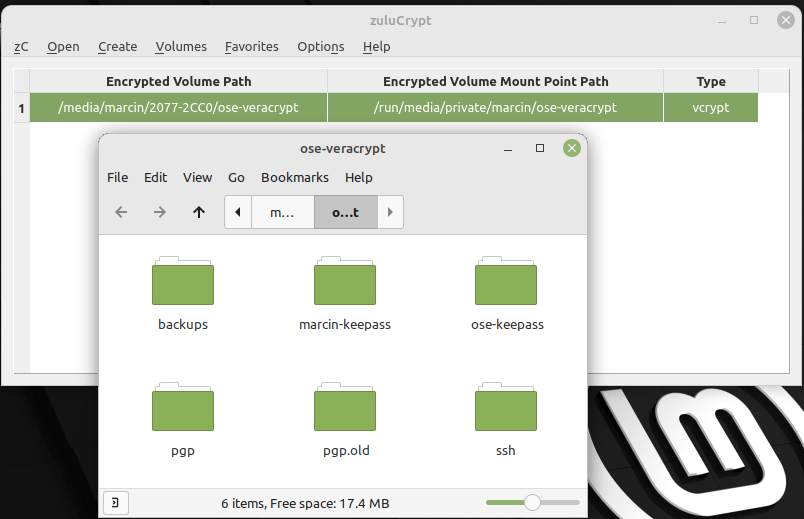
Task: Select the vcrypt type cell
Action: pos(711,108)
